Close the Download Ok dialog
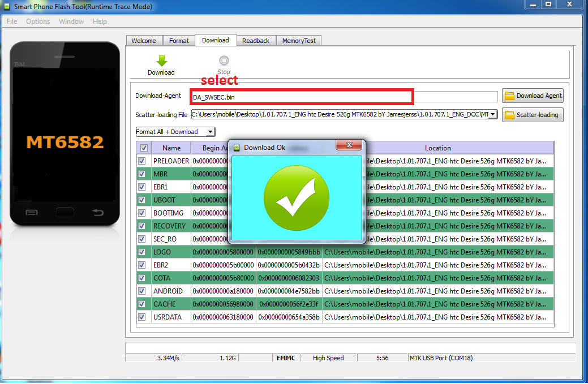This screenshot has height=384, width=588. pyautogui.click(x=349, y=145)
